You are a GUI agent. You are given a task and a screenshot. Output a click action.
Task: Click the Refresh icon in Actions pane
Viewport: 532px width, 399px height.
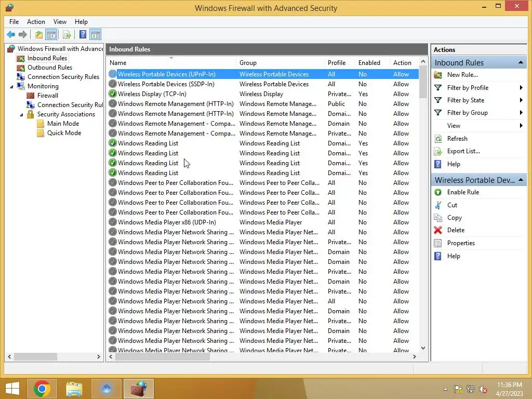[438, 139]
